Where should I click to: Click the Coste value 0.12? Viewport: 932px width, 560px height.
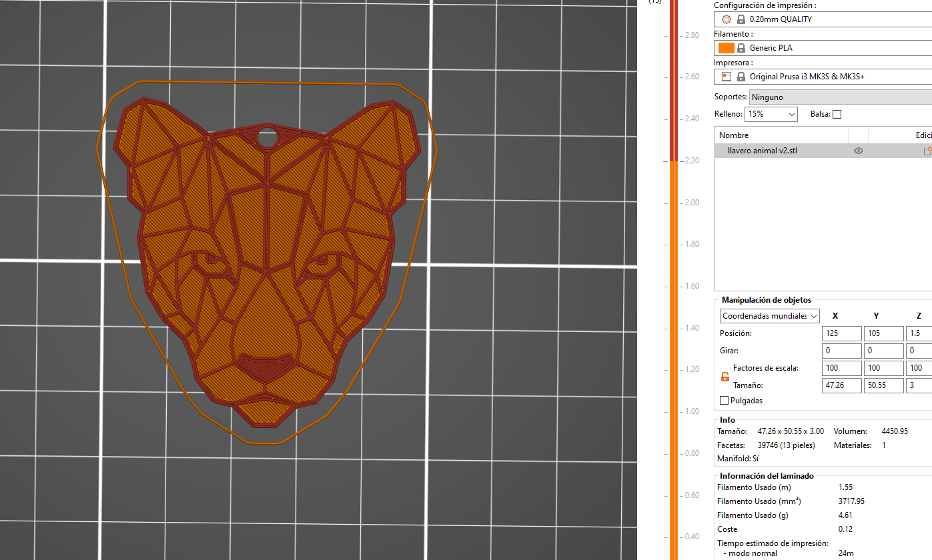tap(845, 529)
